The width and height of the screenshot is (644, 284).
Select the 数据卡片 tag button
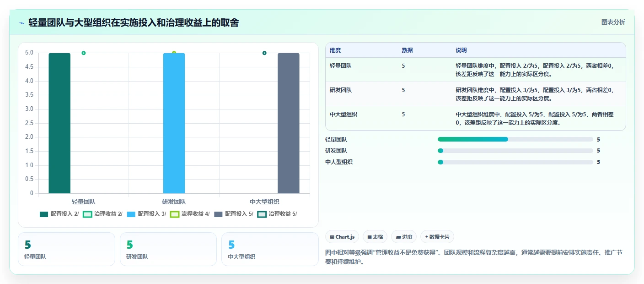tap(437, 237)
